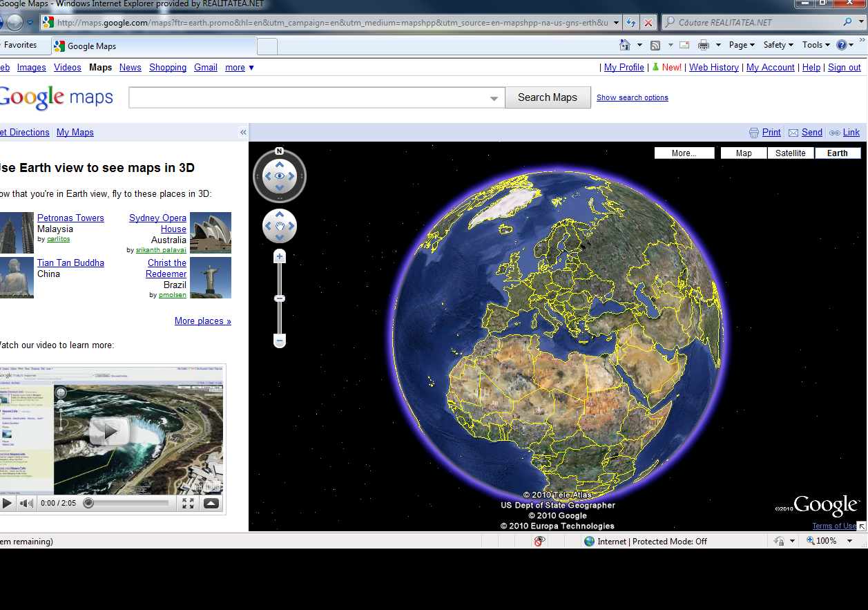868x610 pixels.
Task: Tilt the view up with the compass up arrow
Action: [x=280, y=164]
